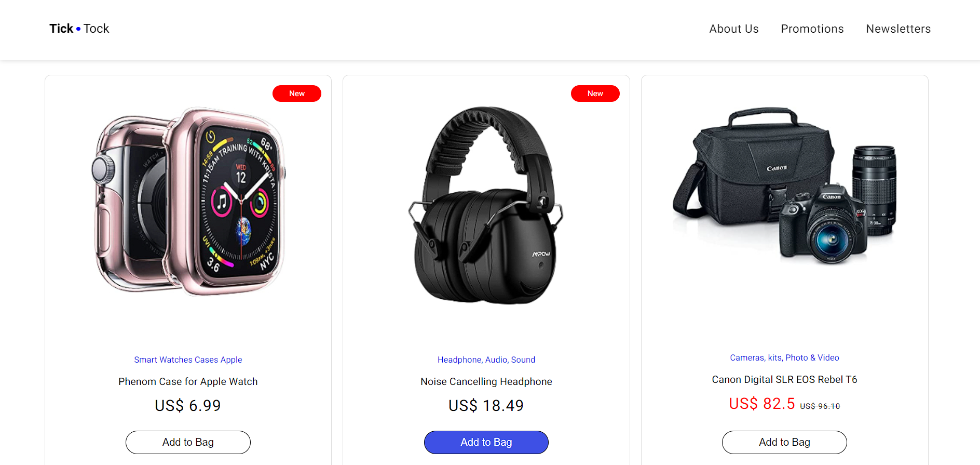Click the New badge on the headphone card
Screen dimensions: 980x465
(595, 94)
